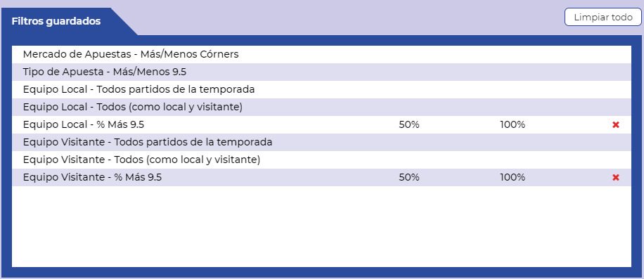Screen dimensions: 644x279
Task: Click Equipo Local - Todos partidos de la temporada
Action: point(139,89)
